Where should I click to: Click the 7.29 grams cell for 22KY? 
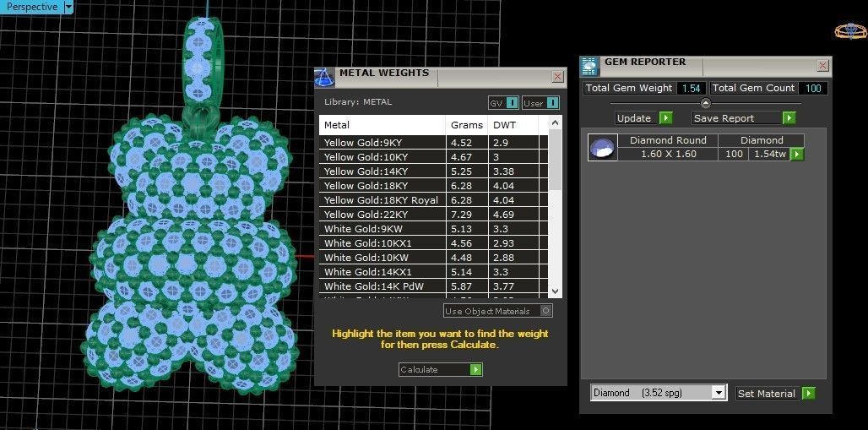467,215
